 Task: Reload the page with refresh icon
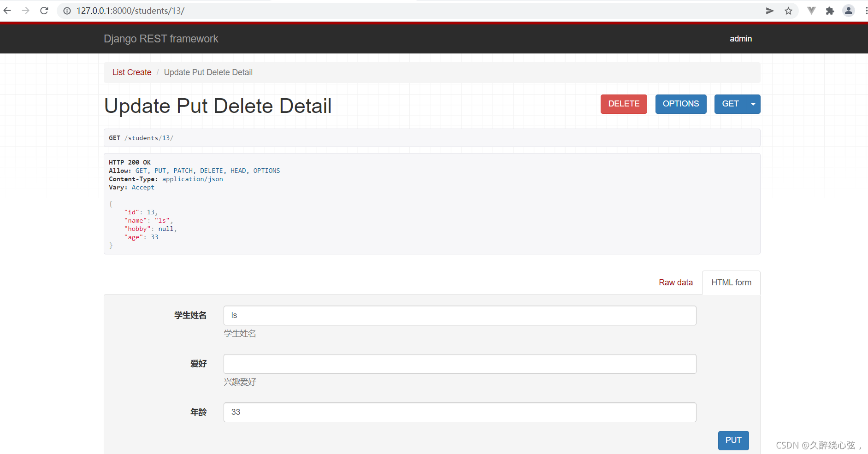[44, 11]
